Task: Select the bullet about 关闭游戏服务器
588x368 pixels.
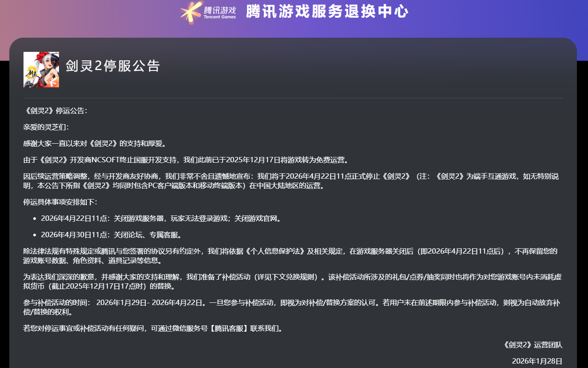Action: [161, 219]
